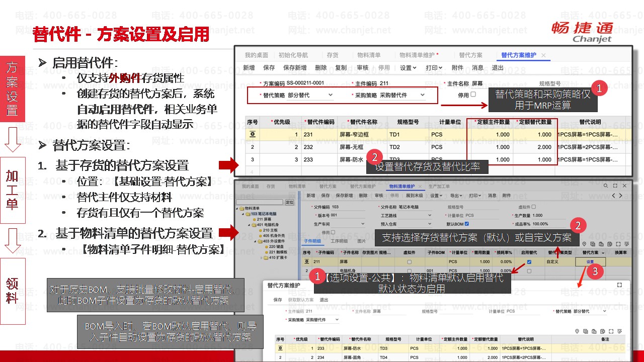
Task: Click 审核 in the 替代方案维护 toolbar
Action: 362,68
